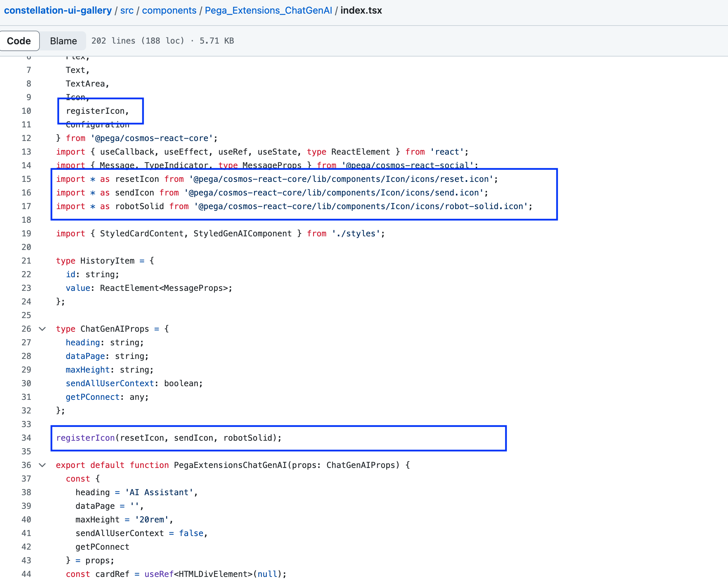728x581 pixels.
Task: Click the 'maxHeight: string;' property
Action: 110,370
